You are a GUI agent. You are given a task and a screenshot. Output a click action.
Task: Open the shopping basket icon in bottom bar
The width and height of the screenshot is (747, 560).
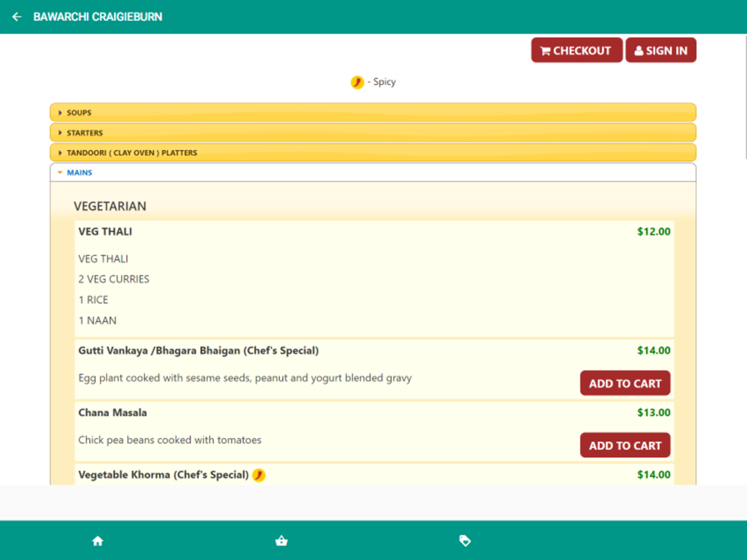point(282,541)
